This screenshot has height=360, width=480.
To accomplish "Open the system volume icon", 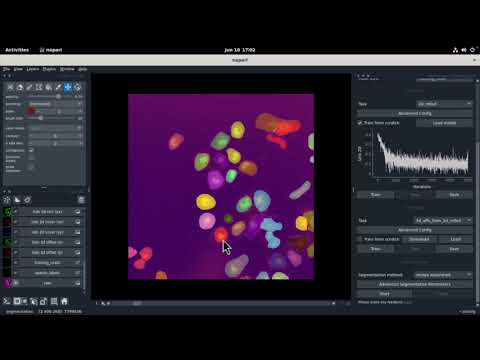I will tap(464, 50).
